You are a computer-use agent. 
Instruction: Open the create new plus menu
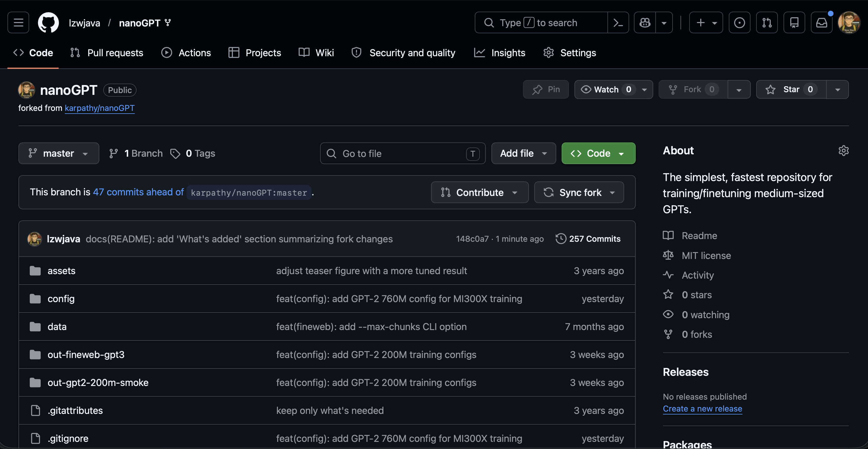(x=706, y=23)
